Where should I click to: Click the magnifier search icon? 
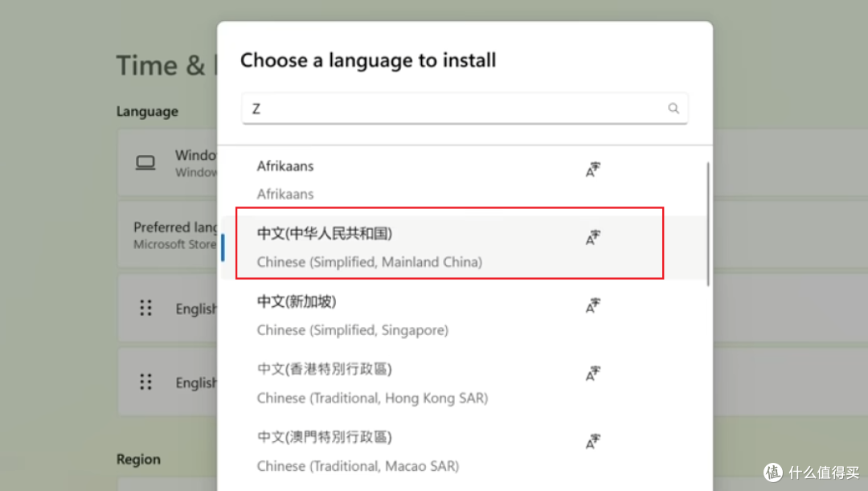point(674,108)
